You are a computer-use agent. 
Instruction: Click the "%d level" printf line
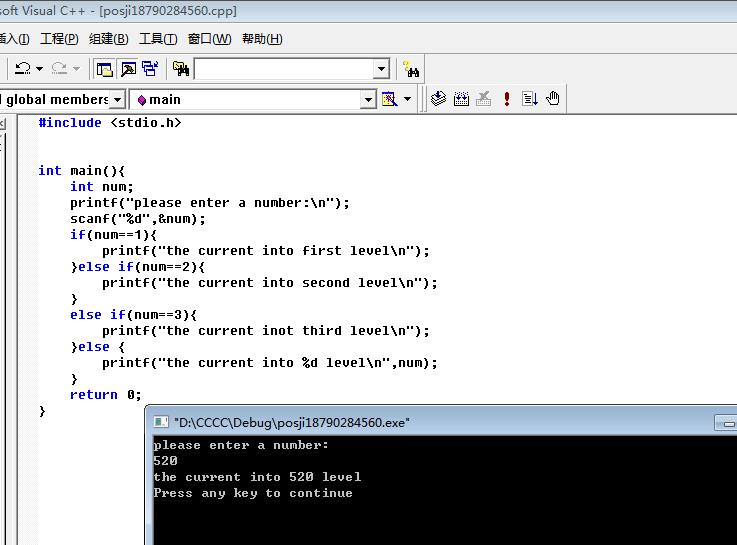point(270,362)
